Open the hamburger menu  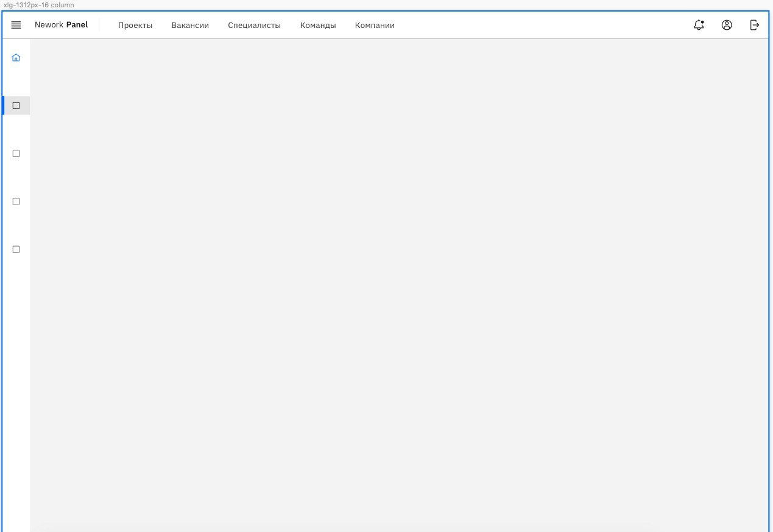click(16, 25)
